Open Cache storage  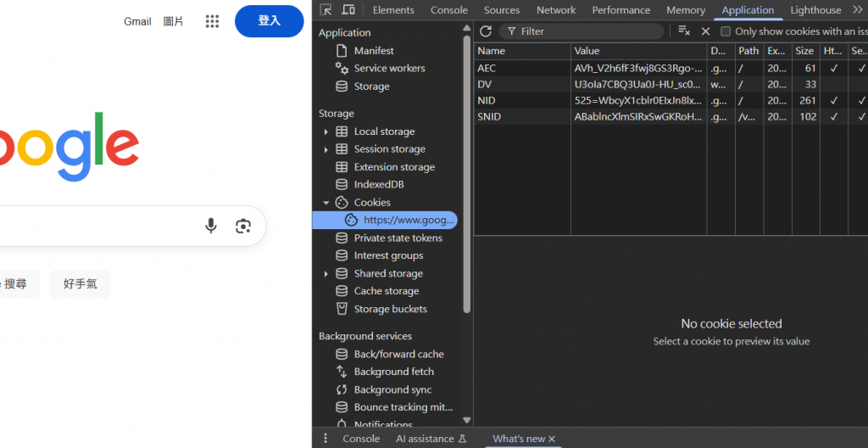tap(377, 291)
